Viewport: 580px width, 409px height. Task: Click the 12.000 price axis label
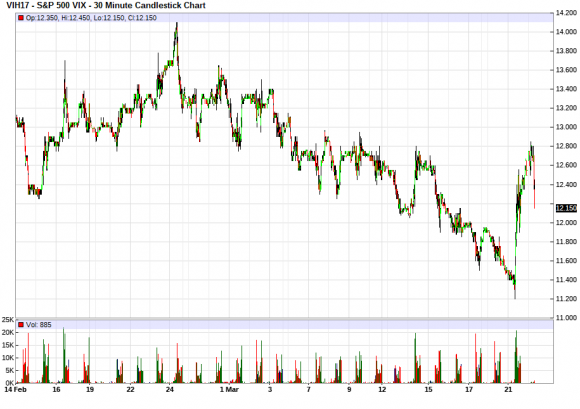point(566,223)
